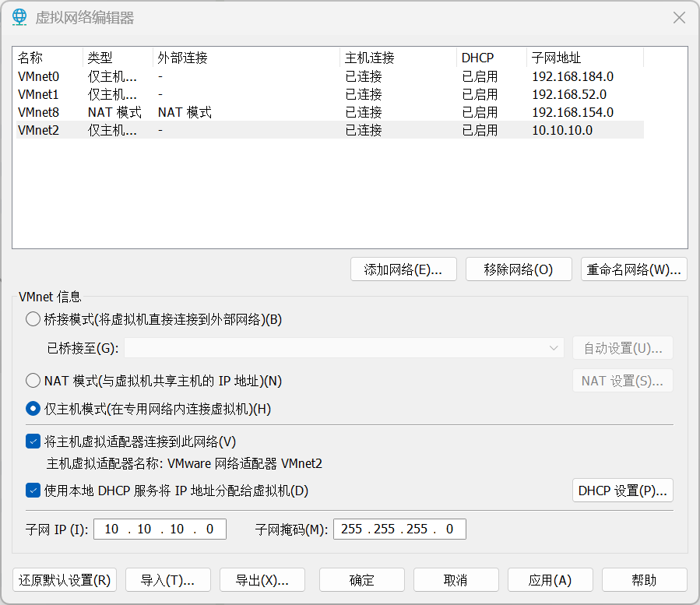
Task: Select the VMnet0 row
Action: (x=330, y=76)
